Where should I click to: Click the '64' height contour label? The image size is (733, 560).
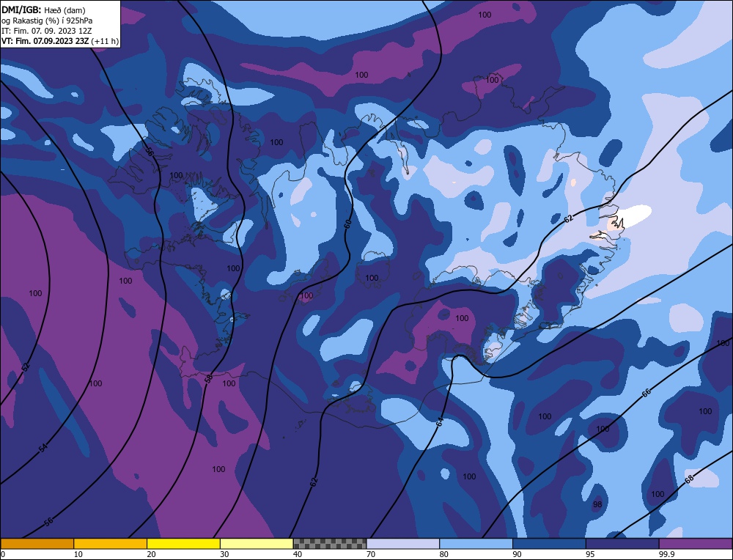440,422
